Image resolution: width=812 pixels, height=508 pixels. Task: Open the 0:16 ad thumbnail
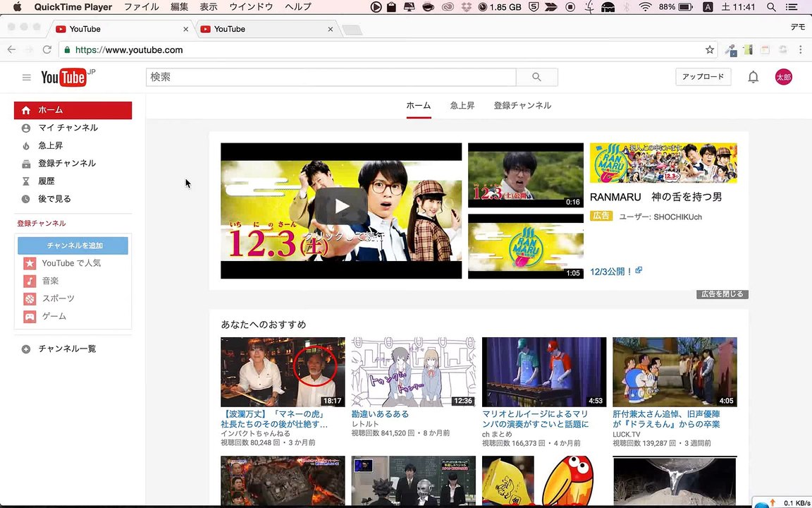point(526,175)
